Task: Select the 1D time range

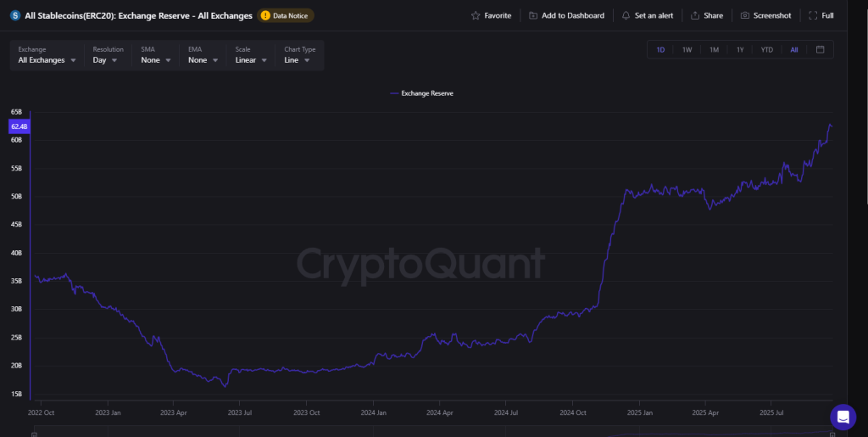Action: (x=660, y=50)
